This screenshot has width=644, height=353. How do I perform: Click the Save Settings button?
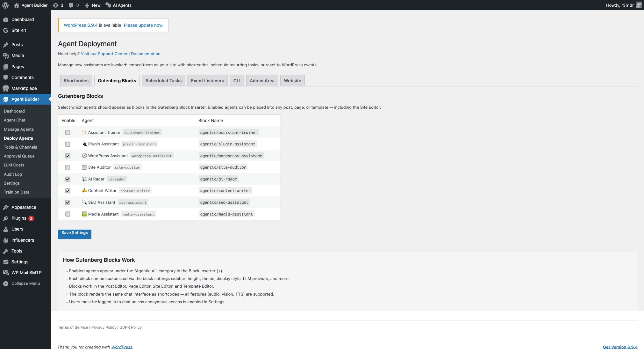(x=75, y=234)
